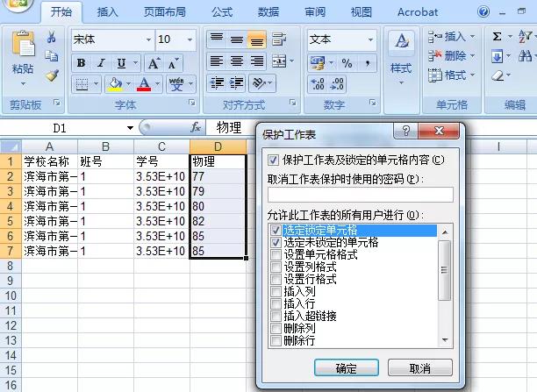Viewport: 537px width, 392px height.
Task: Insert function fx button
Action: coord(196,128)
